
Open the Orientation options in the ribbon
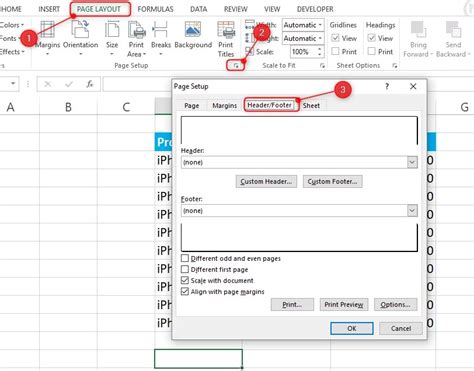pyautogui.click(x=80, y=38)
